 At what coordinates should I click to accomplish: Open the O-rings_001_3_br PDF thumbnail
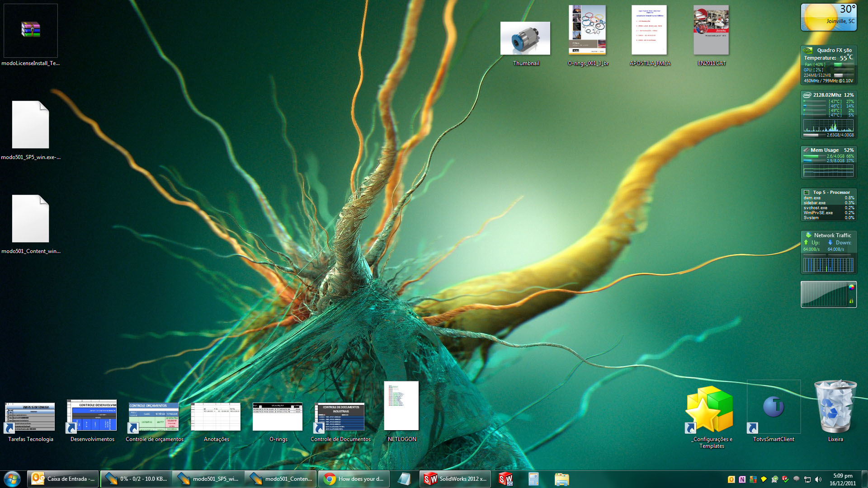(x=587, y=30)
